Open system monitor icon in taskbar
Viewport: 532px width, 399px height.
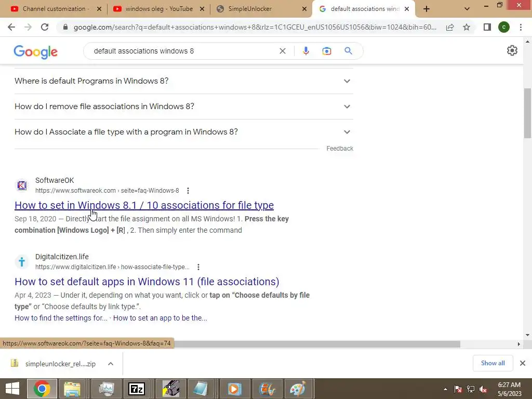(x=106, y=389)
